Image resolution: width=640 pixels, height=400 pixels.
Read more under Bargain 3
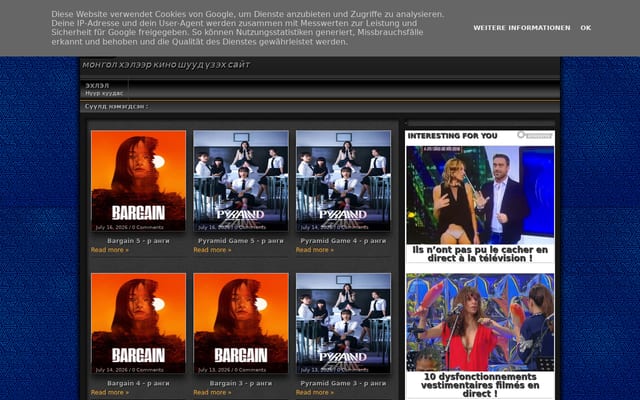[212, 392]
